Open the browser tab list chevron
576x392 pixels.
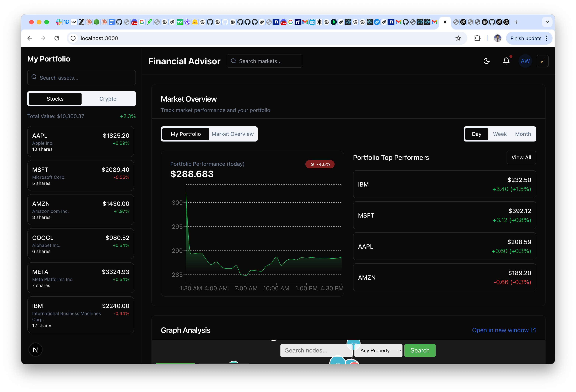(547, 22)
